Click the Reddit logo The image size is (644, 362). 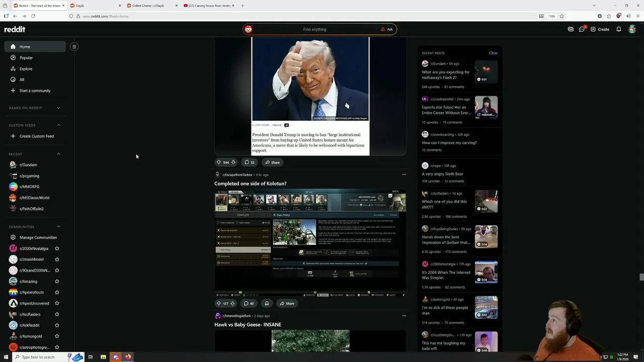point(15,29)
